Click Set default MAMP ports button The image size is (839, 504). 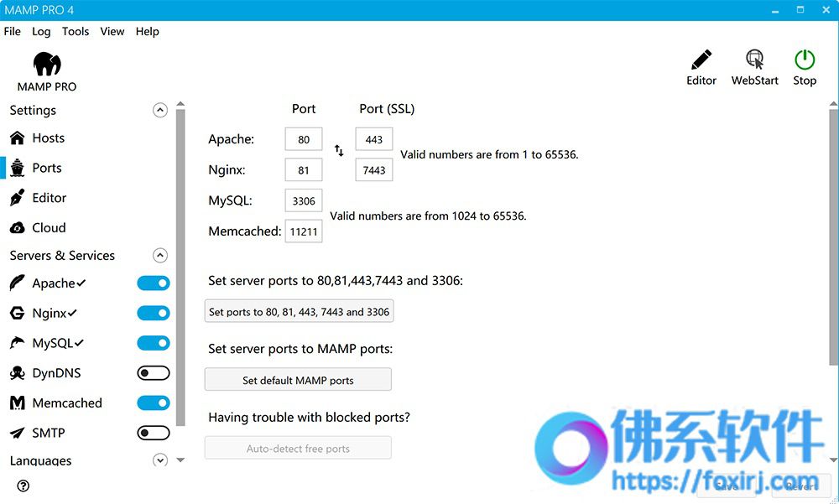(298, 380)
